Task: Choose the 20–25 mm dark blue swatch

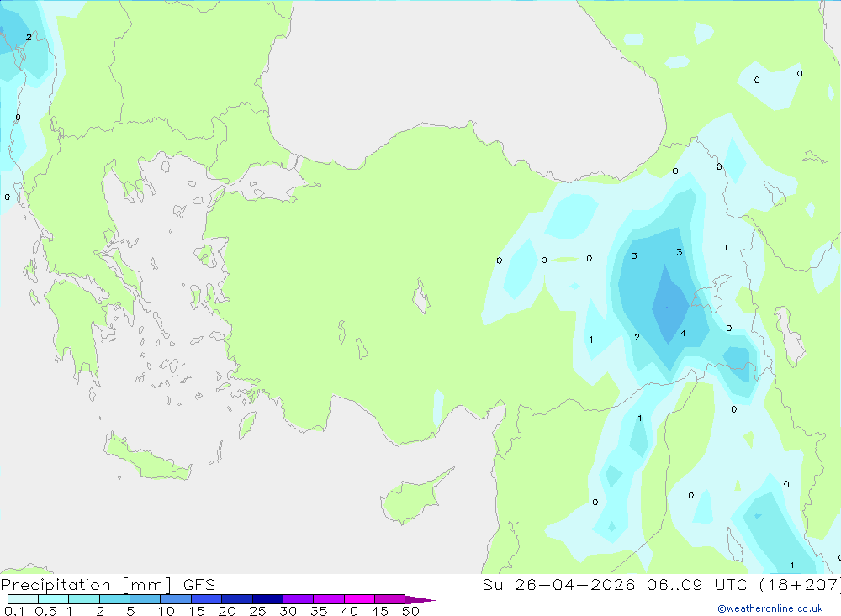Action: [x=237, y=599]
